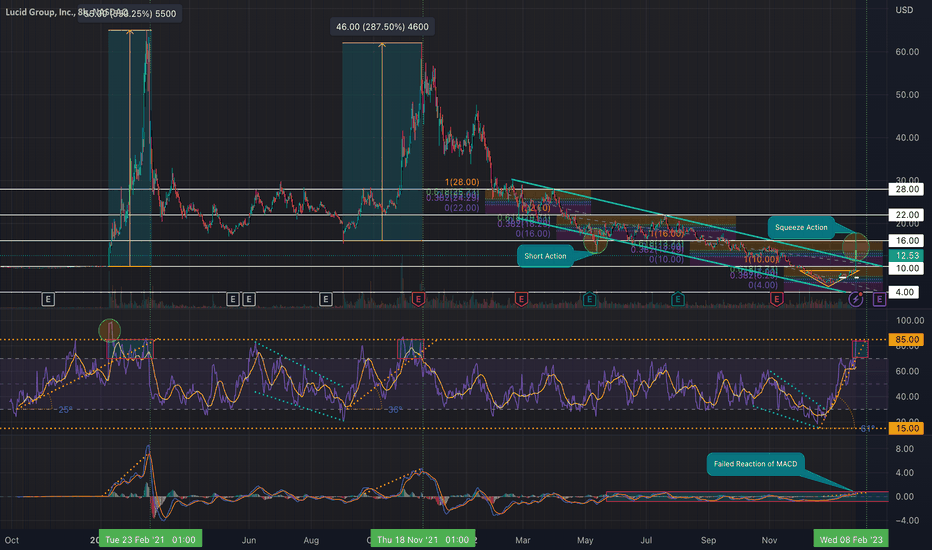Click the measurement label ending in 5500

click(130, 14)
